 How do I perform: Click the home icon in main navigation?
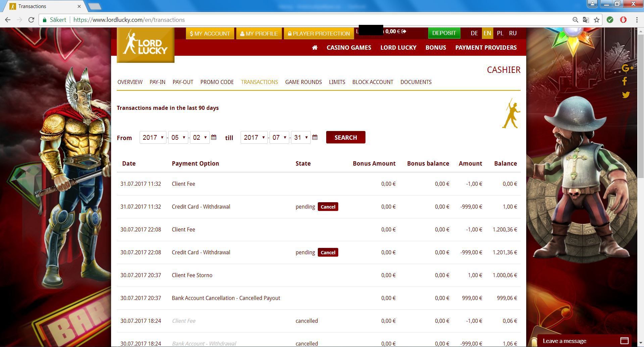pos(314,48)
